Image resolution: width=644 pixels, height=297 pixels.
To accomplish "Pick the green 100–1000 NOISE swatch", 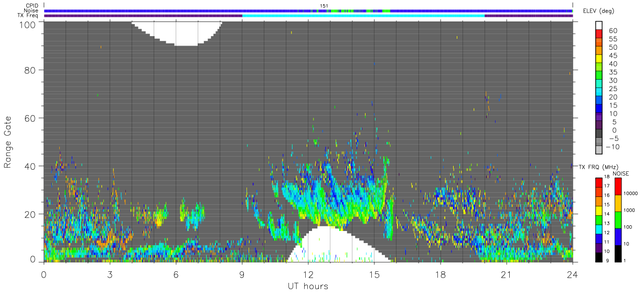I will point(618,219).
